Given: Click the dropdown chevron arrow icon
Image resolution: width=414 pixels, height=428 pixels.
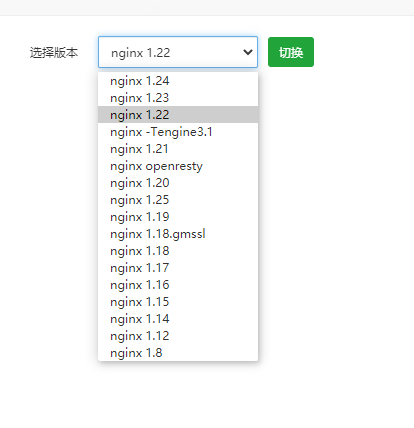Looking at the screenshot, I should 248,52.
